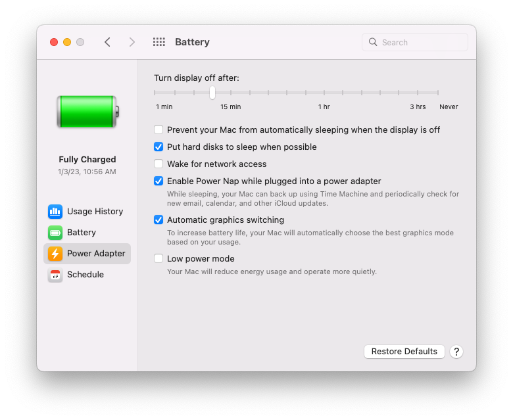Close the Battery window with red button
Image resolution: width=513 pixels, height=420 pixels.
54,42
